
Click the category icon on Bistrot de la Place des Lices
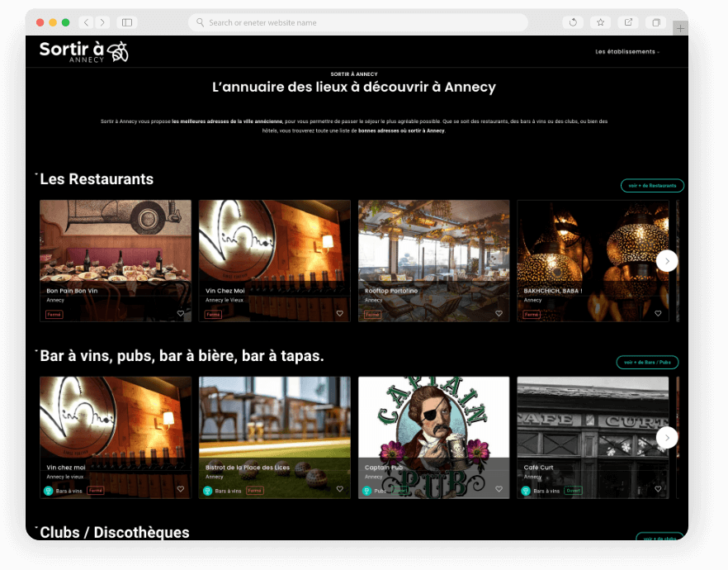[x=207, y=491]
